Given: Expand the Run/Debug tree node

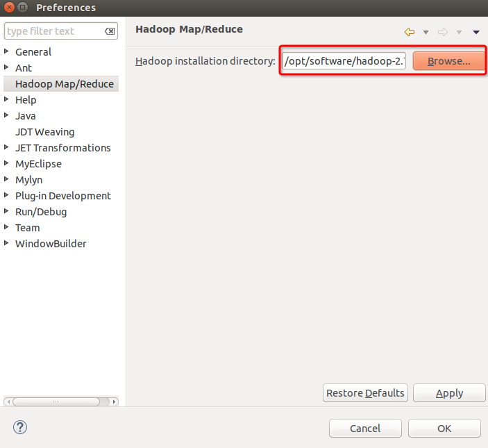Looking at the screenshot, I should point(6,210).
